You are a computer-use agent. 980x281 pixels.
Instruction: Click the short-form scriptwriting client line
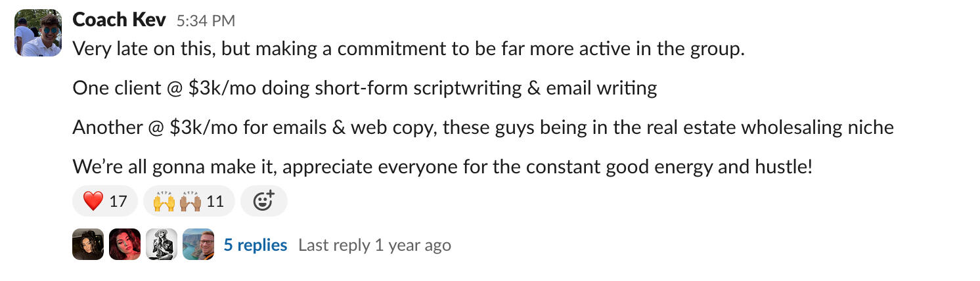[365, 88]
